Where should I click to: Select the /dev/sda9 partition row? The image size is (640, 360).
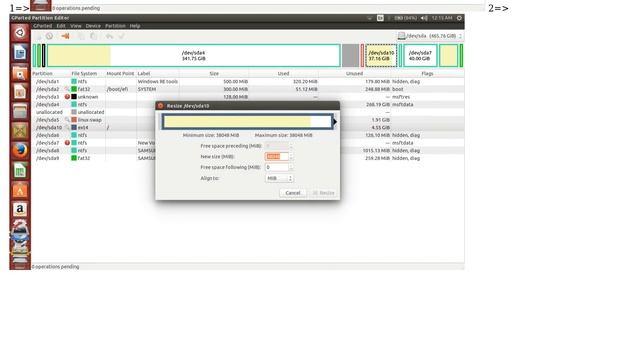[x=248, y=158]
